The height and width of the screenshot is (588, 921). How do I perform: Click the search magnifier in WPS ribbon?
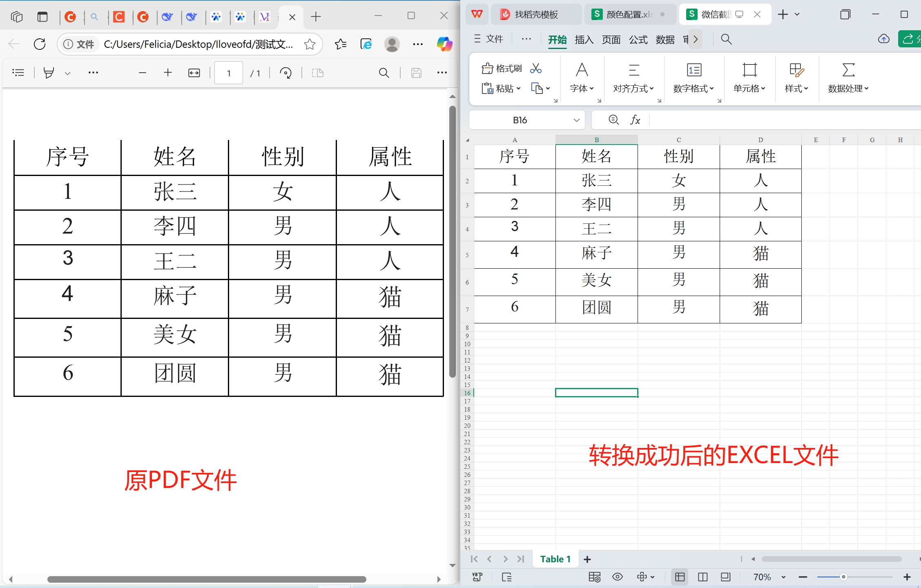pyautogui.click(x=726, y=39)
